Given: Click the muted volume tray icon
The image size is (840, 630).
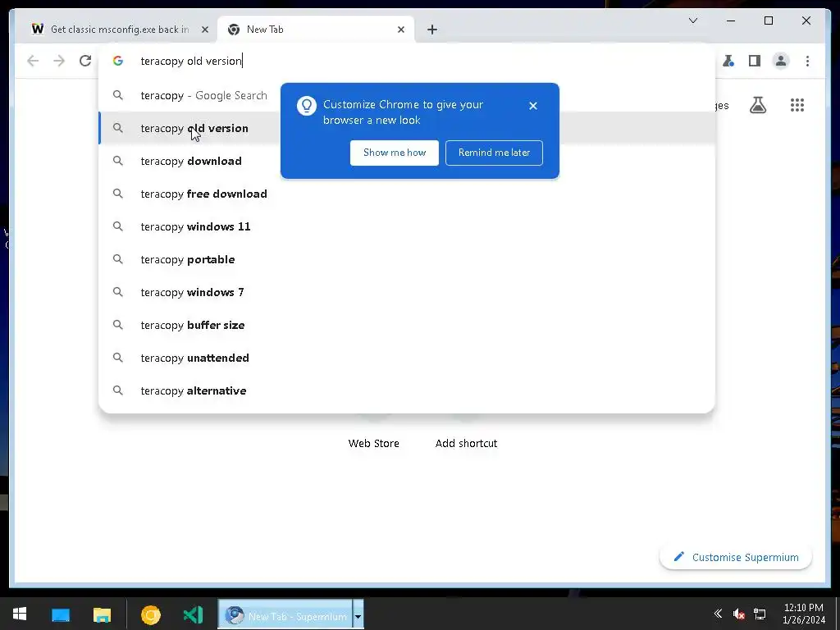Looking at the screenshot, I should click(739, 614).
